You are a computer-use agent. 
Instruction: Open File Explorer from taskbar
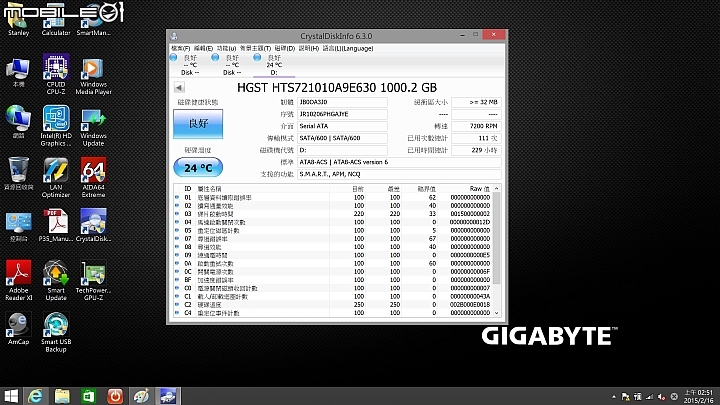[62, 396]
